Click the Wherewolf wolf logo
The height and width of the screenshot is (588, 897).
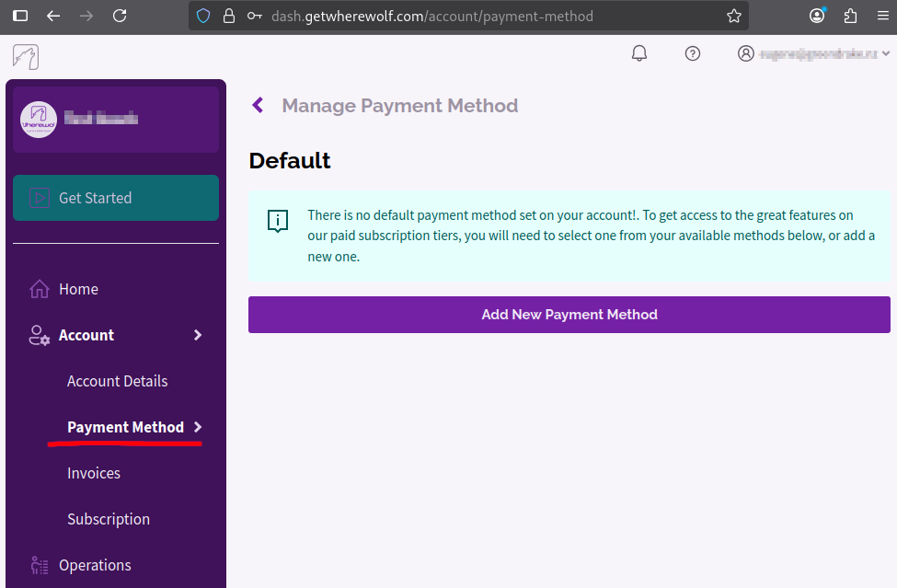pyautogui.click(x=26, y=57)
